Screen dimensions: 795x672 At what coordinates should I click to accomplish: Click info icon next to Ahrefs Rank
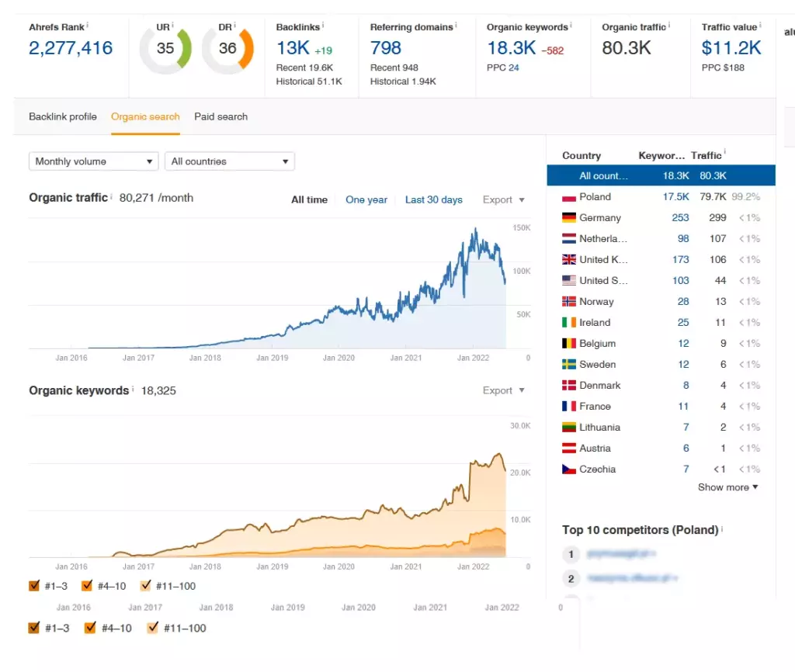pyautogui.click(x=87, y=25)
